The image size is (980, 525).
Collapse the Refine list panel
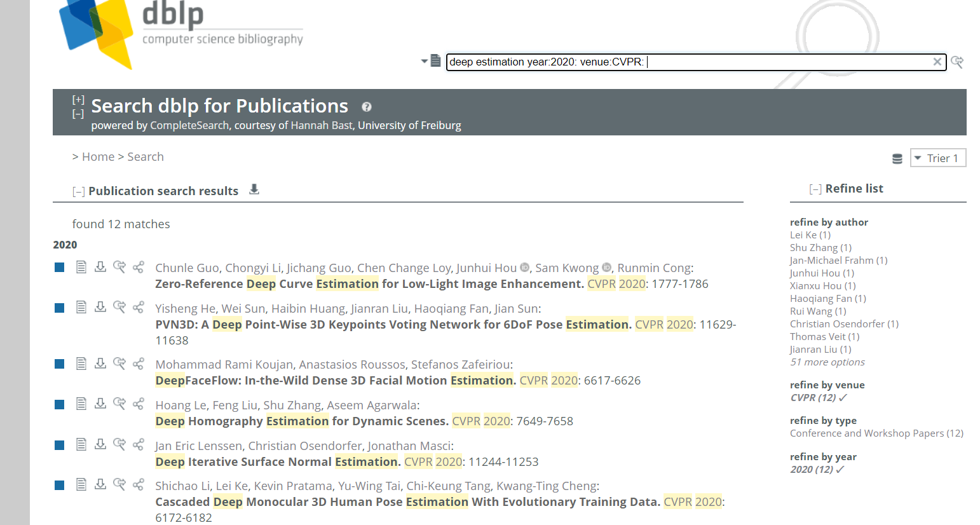pyautogui.click(x=815, y=189)
